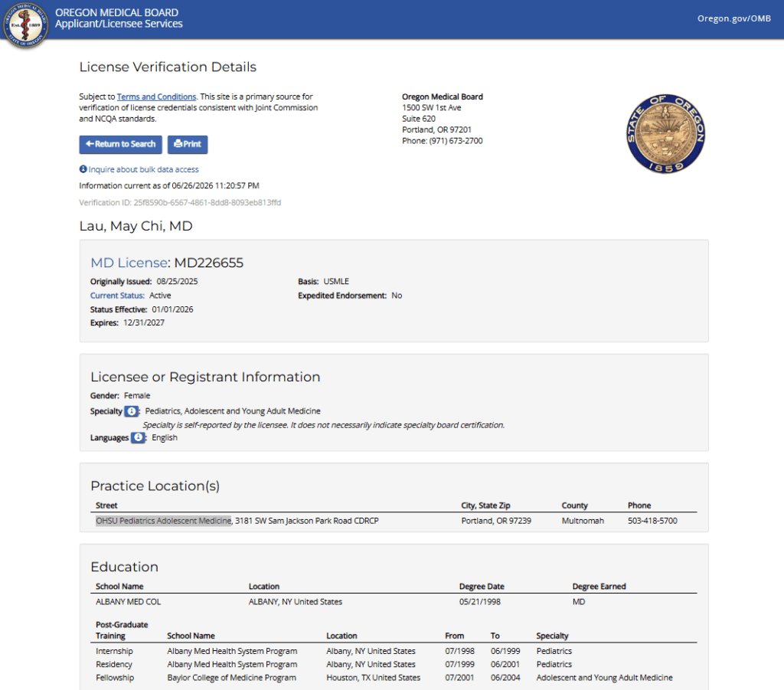Viewport: 784px width, 690px height.
Task: Click the MD License heading link
Action: tap(129, 263)
